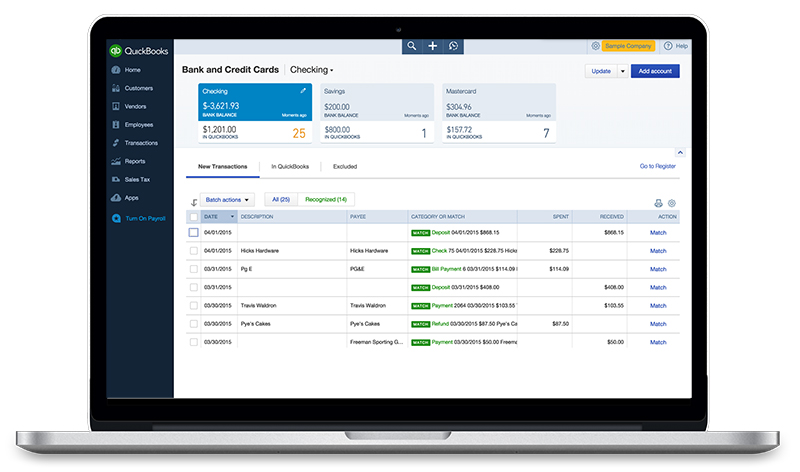Image resolution: width=800 pixels, height=472 pixels.
Task: Click the pencil edit icon on Checking card
Action: (303, 91)
